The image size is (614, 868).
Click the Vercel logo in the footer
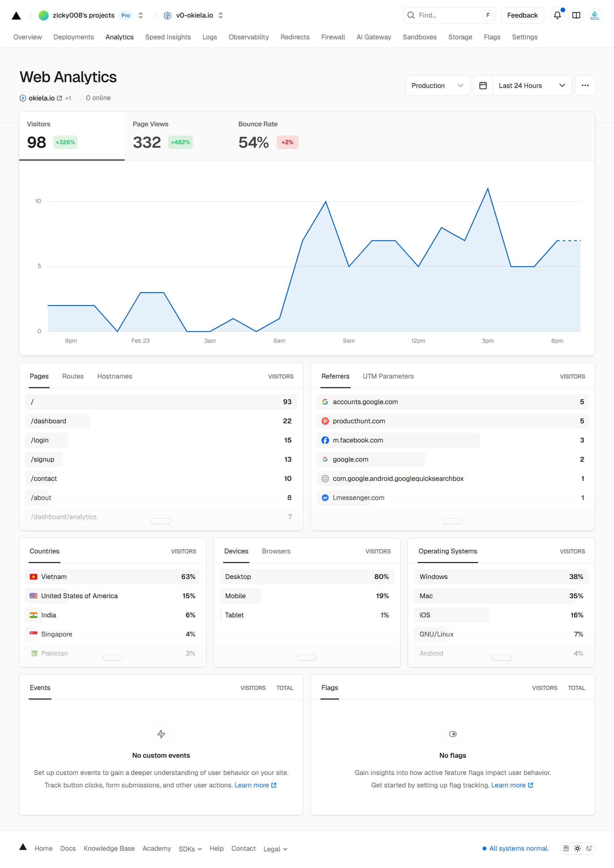tap(23, 848)
